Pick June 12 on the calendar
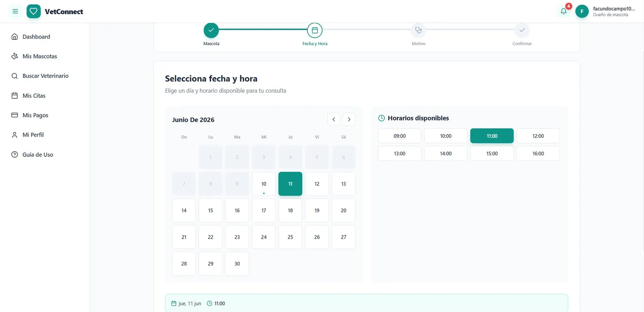644x312 pixels. click(317, 184)
